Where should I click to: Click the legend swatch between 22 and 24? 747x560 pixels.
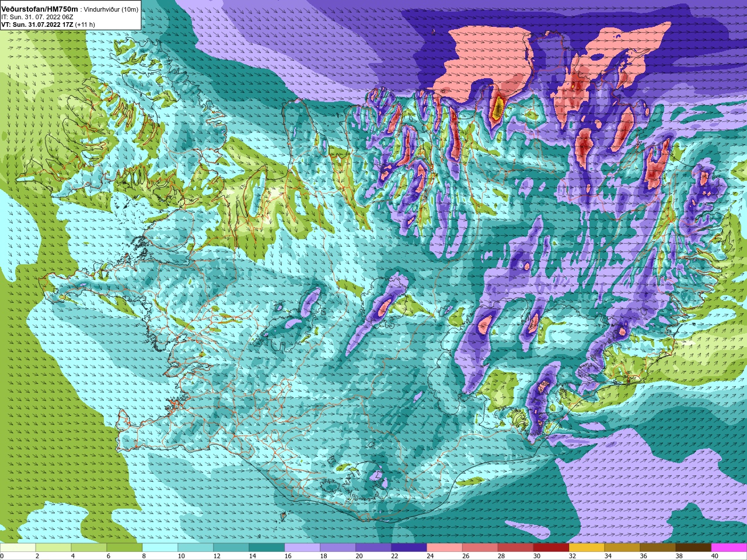click(x=410, y=548)
